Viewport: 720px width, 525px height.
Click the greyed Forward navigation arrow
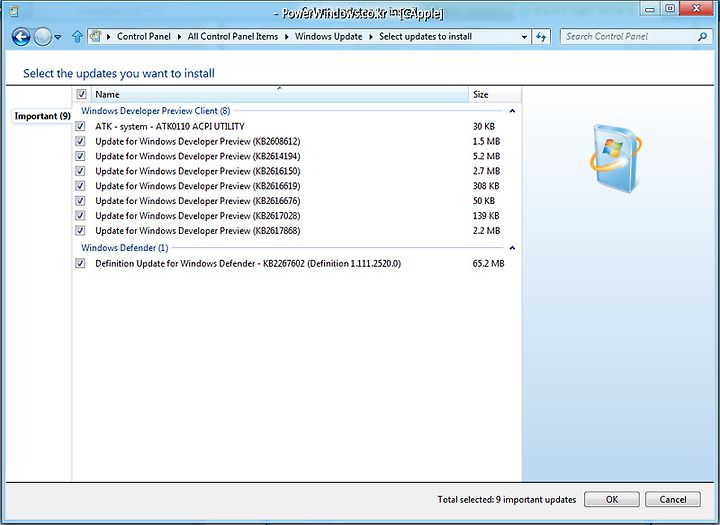click(43, 37)
